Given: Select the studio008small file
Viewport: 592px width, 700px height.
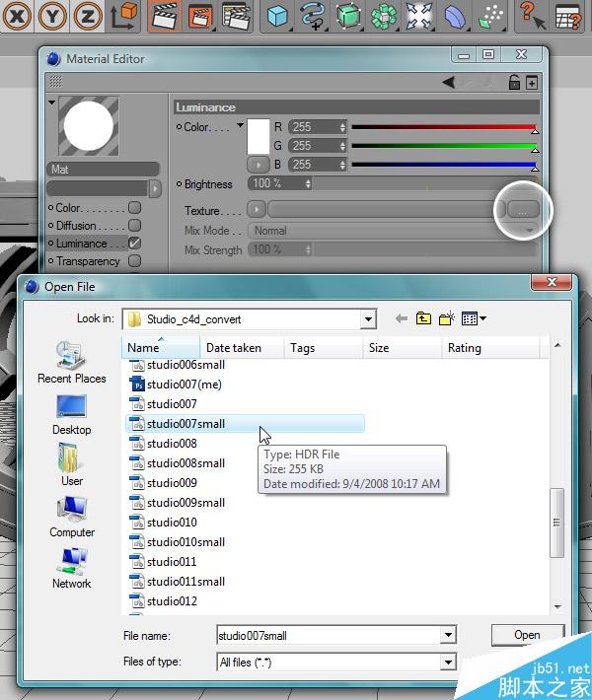Looking at the screenshot, I should coord(178,463).
